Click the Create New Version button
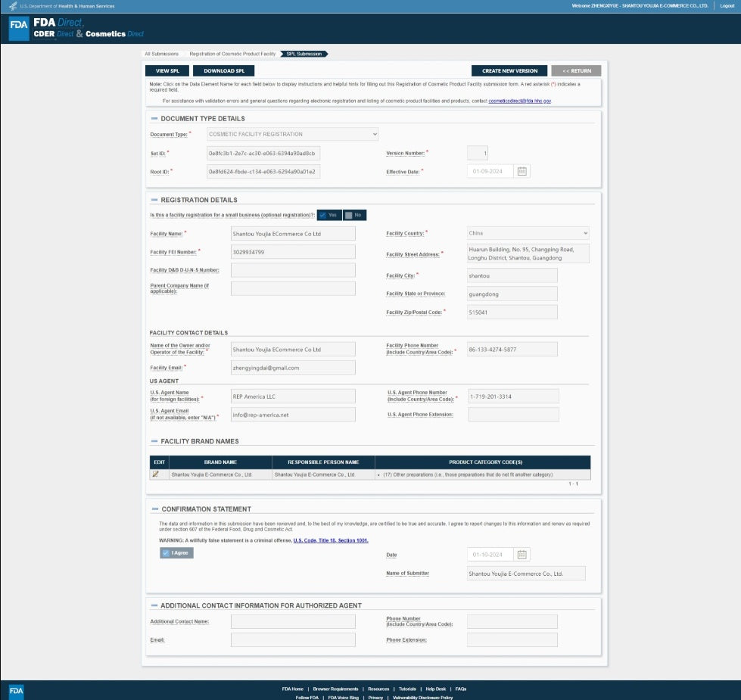Screen dimensions: 741x700 pyautogui.click(x=509, y=70)
